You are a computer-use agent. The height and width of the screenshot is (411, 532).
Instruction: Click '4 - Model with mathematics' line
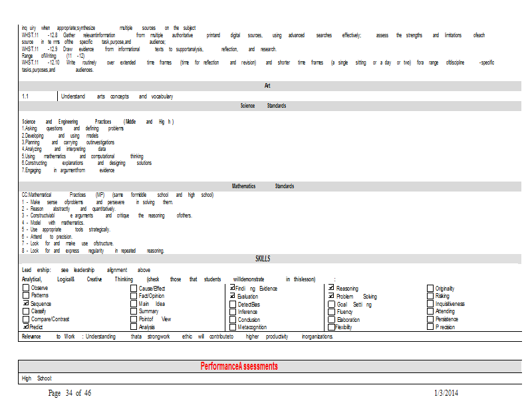[53, 223]
